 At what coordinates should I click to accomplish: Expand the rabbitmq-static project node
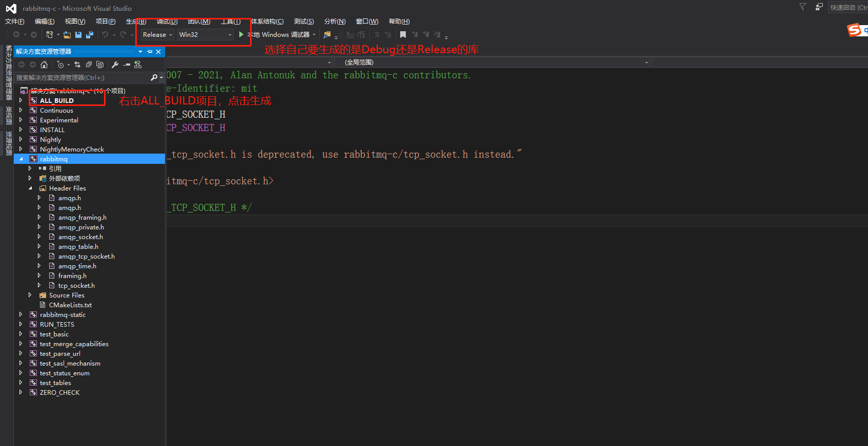(20, 314)
